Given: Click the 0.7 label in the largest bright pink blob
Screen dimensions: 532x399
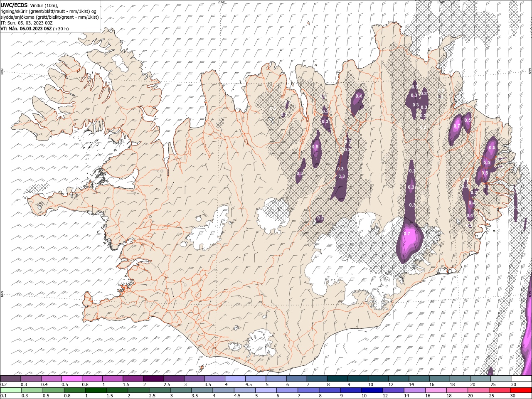Looking at the screenshot, I should 407,234.
